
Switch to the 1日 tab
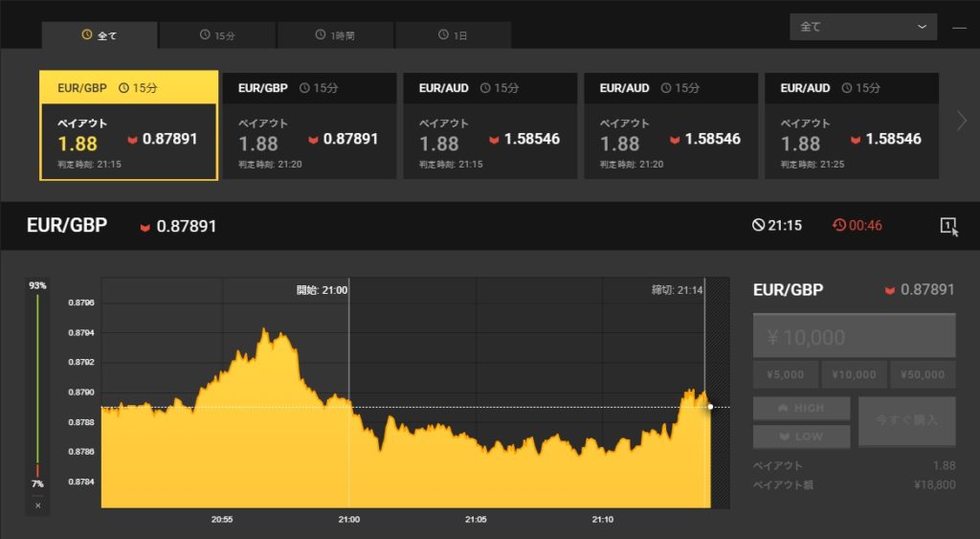(x=453, y=35)
